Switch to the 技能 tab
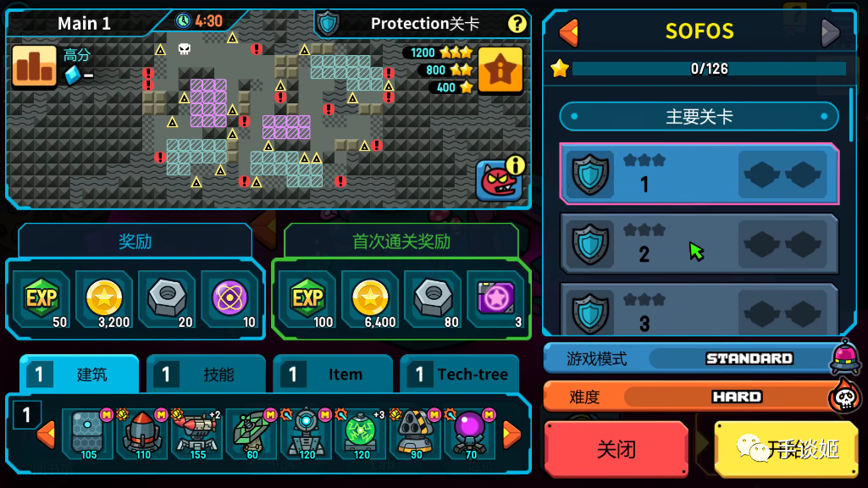868x488 pixels. pos(206,374)
